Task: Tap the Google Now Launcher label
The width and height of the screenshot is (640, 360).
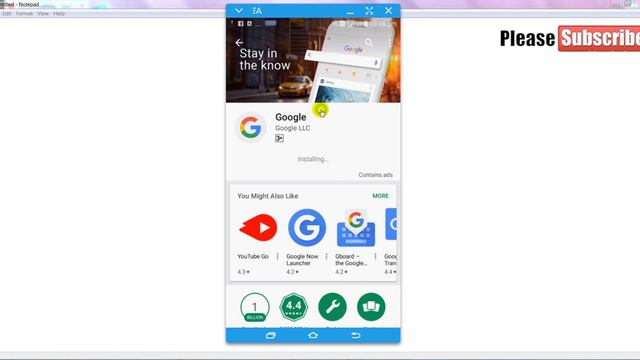Action: 302,260
